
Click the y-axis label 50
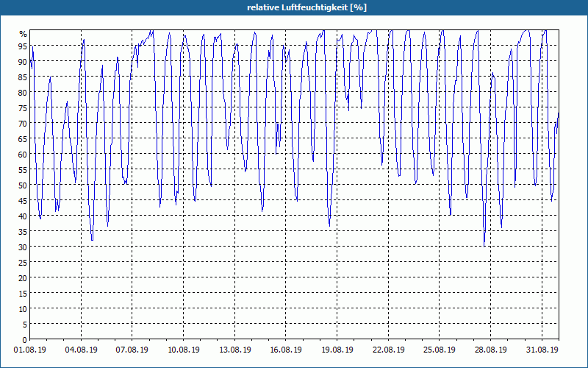click(23, 185)
